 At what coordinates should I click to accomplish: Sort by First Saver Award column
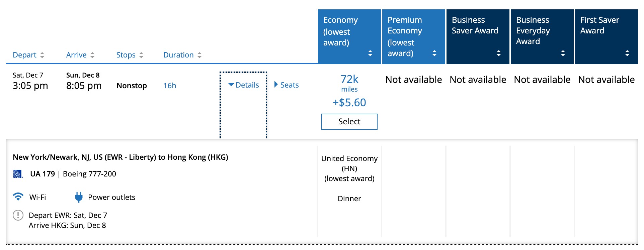627,53
